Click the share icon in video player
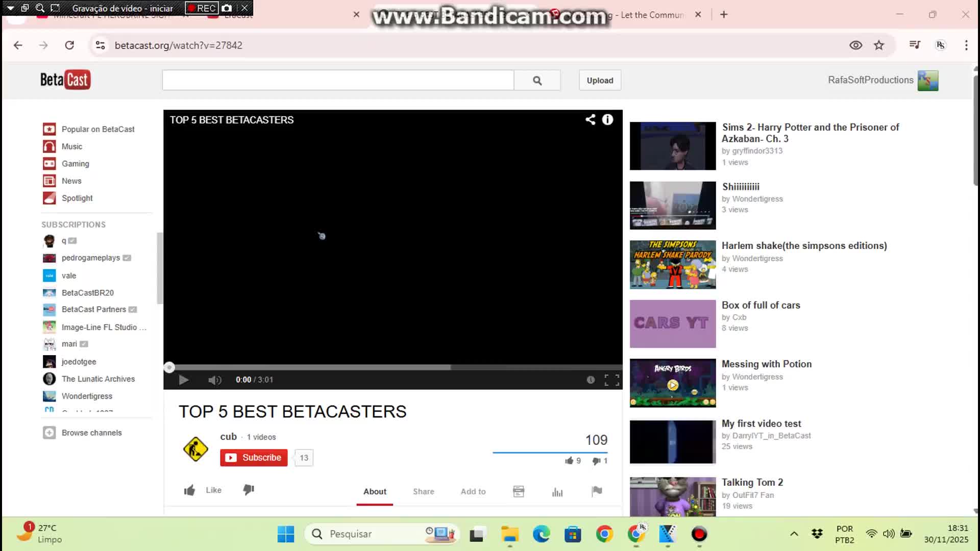 coord(590,119)
